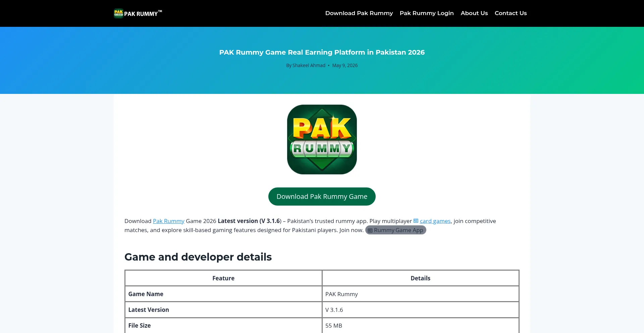644x333 pixels.
Task: Click the page title heading about PAK Rummy
Action: [x=322, y=52]
